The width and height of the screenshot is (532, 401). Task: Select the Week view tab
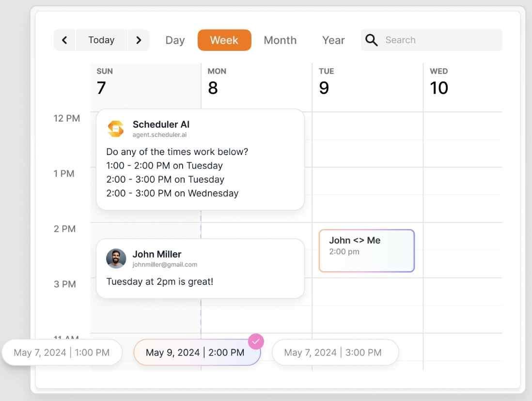click(x=224, y=40)
